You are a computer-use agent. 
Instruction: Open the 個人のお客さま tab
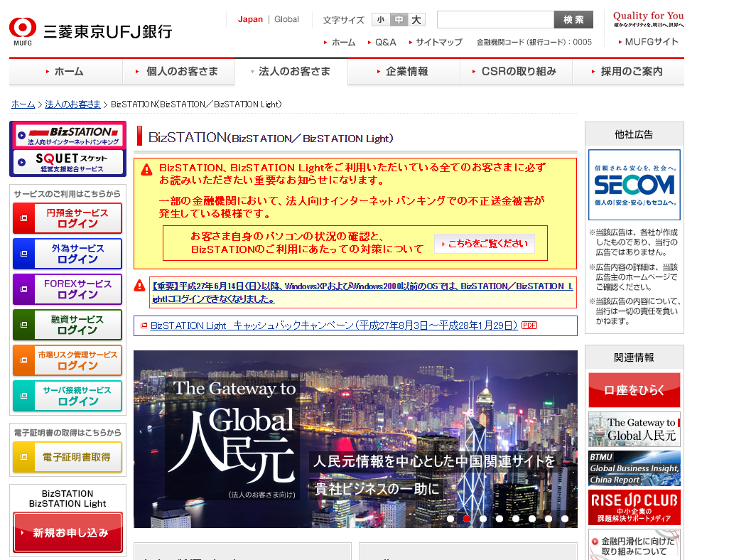181,70
